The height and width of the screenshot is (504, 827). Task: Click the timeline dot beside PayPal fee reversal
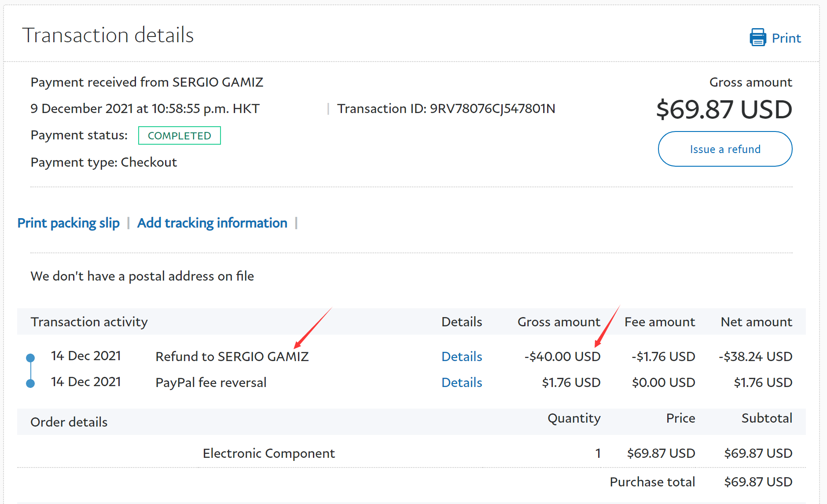[x=30, y=383]
